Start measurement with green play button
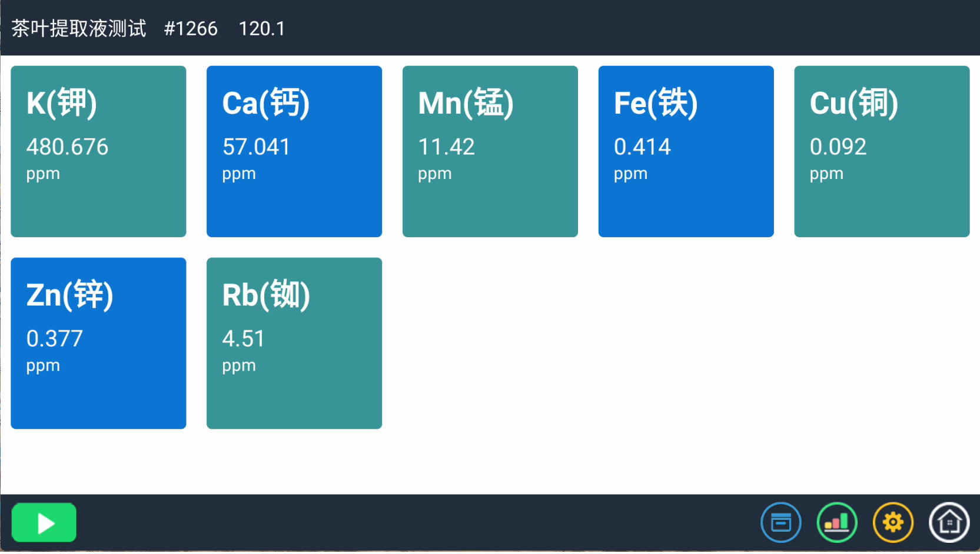980x554 pixels. click(44, 522)
